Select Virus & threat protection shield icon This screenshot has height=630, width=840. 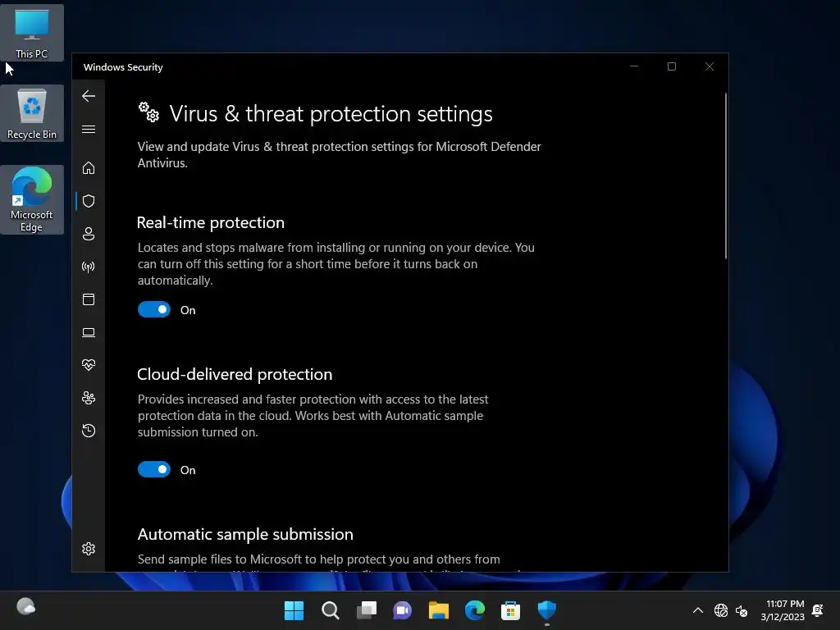(x=89, y=201)
